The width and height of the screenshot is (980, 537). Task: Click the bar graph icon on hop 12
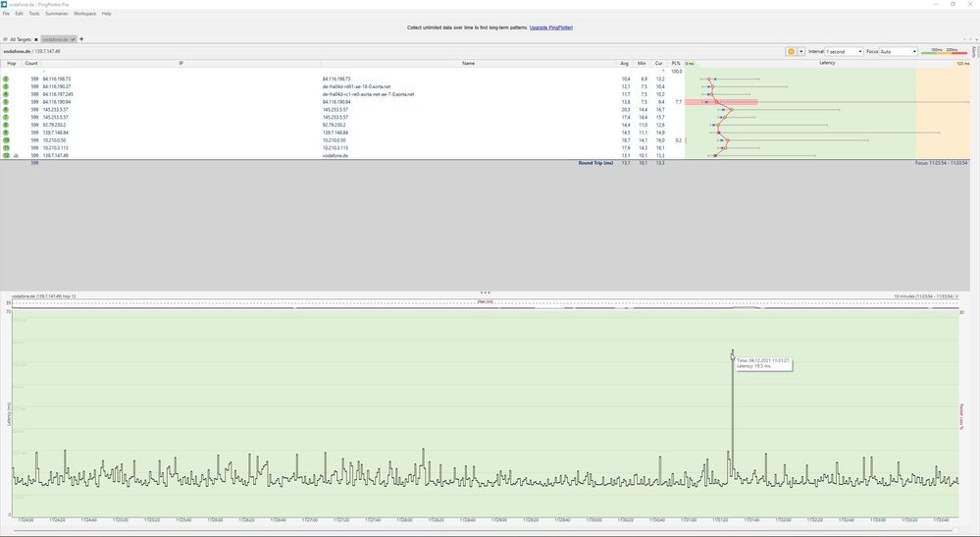17,155
